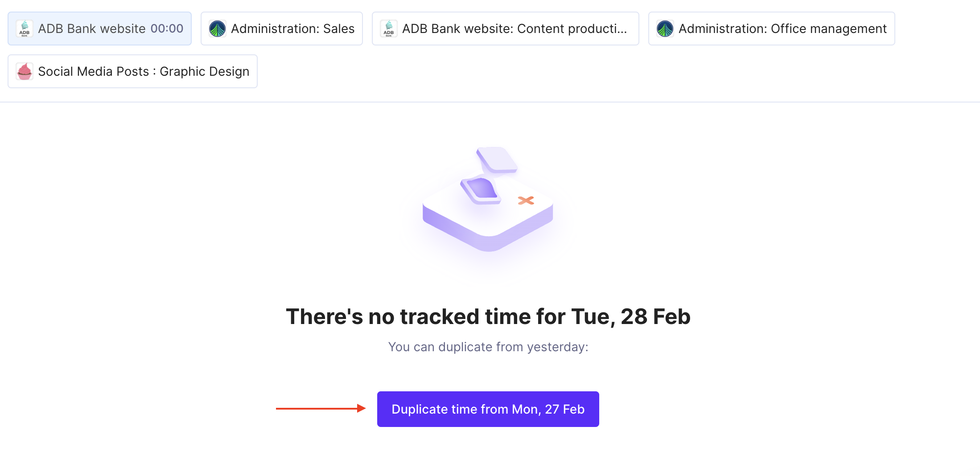
Task: Click the ADB logo on the Content production chip
Action: pyautogui.click(x=389, y=29)
